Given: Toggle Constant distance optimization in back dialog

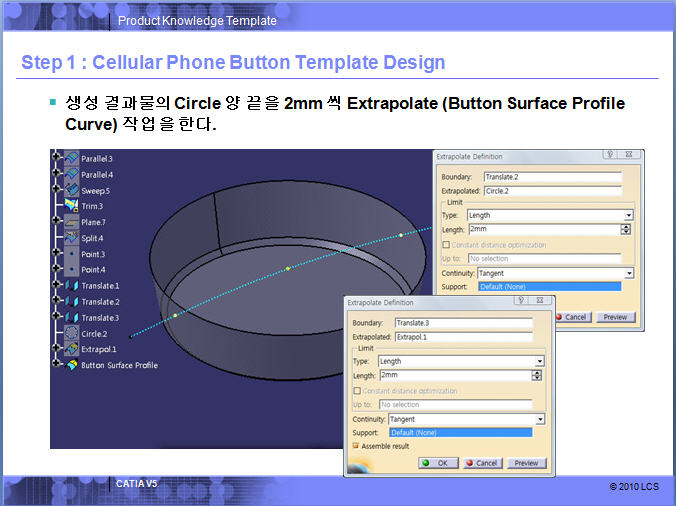Looking at the screenshot, I should pyautogui.click(x=446, y=245).
